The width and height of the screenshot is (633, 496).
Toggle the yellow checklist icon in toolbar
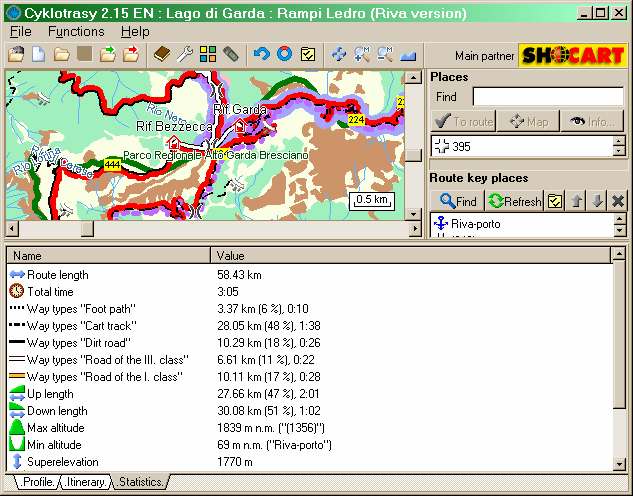point(309,54)
